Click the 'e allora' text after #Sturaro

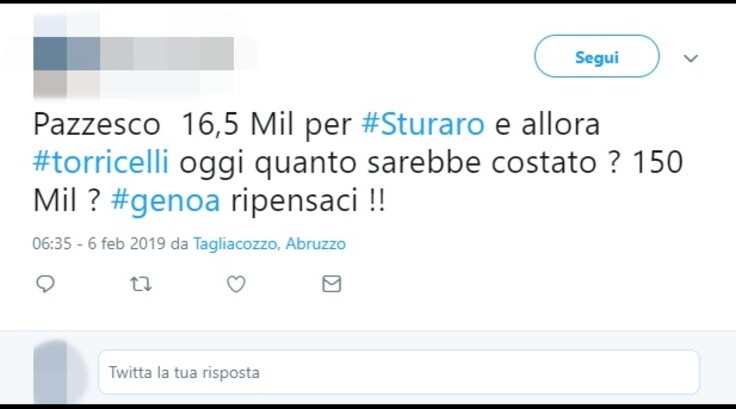[x=547, y=124]
